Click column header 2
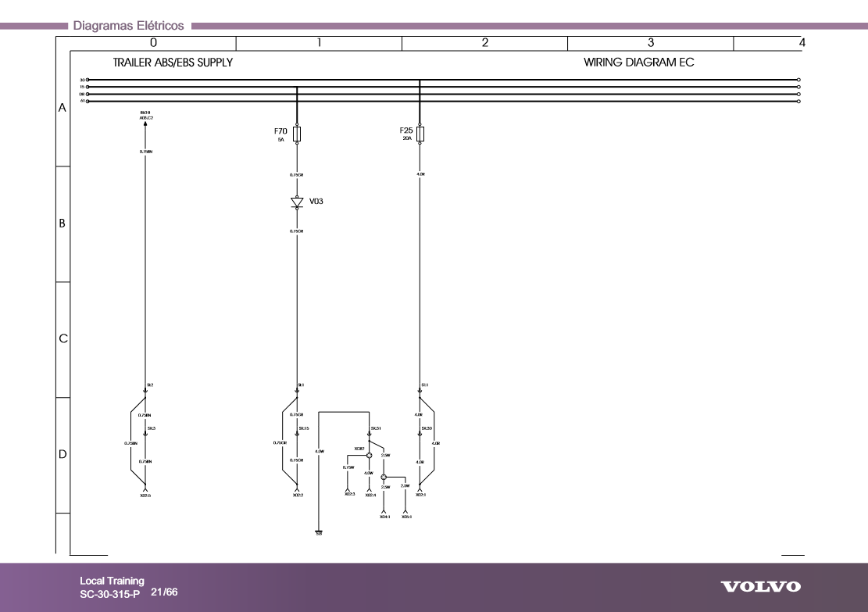 pos(485,43)
